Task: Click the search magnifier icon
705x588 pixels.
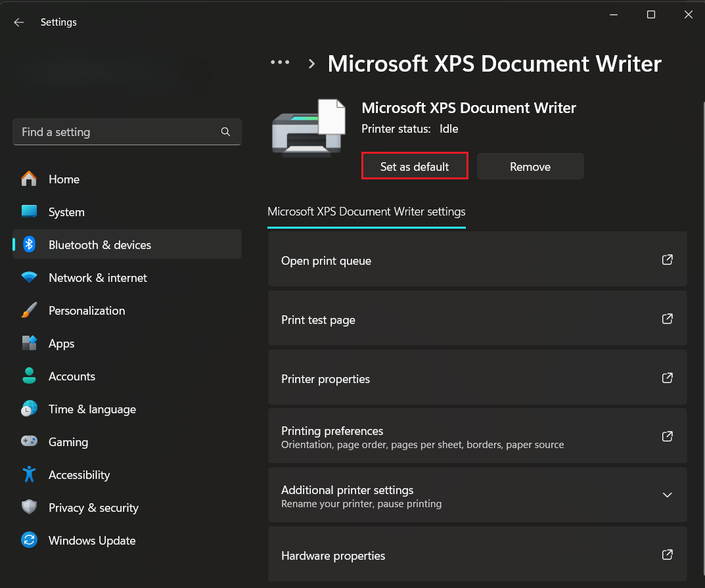Action: [x=225, y=132]
